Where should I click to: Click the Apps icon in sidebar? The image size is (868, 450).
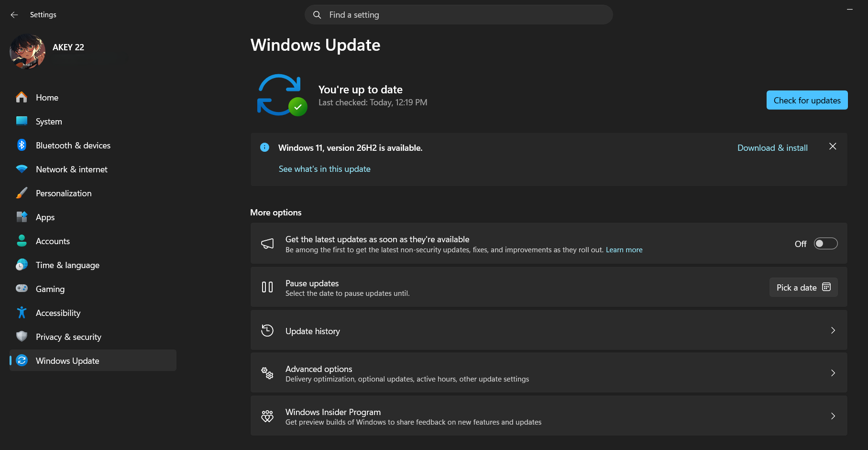tap(22, 217)
